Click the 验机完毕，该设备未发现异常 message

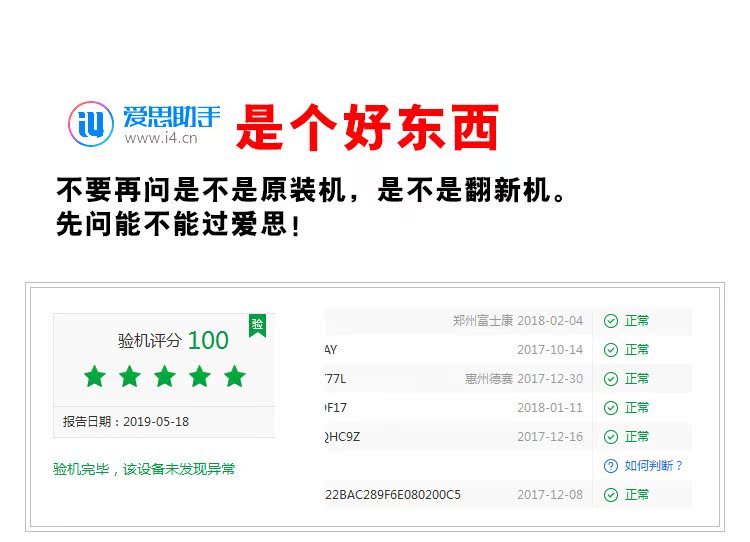pyautogui.click(x=144, y=469)
